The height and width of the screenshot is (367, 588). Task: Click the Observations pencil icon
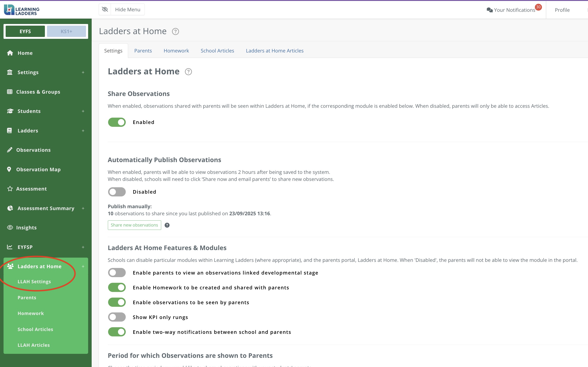coord(10,150)
